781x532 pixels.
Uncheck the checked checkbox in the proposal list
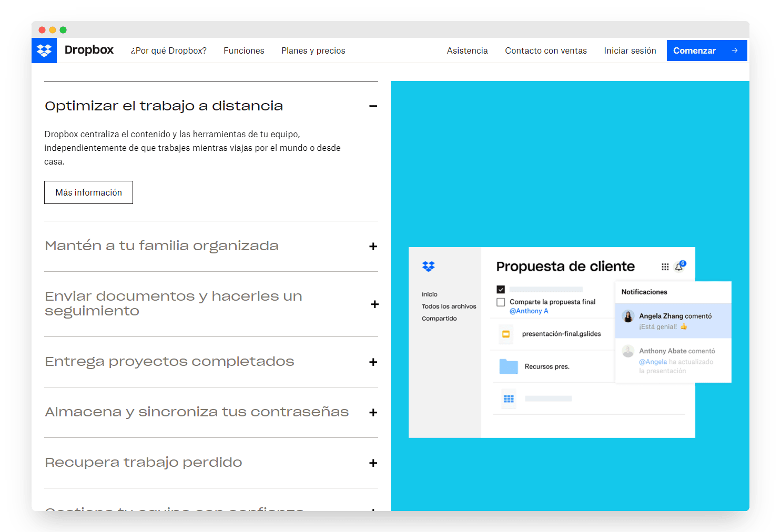[x=501, y=290]
